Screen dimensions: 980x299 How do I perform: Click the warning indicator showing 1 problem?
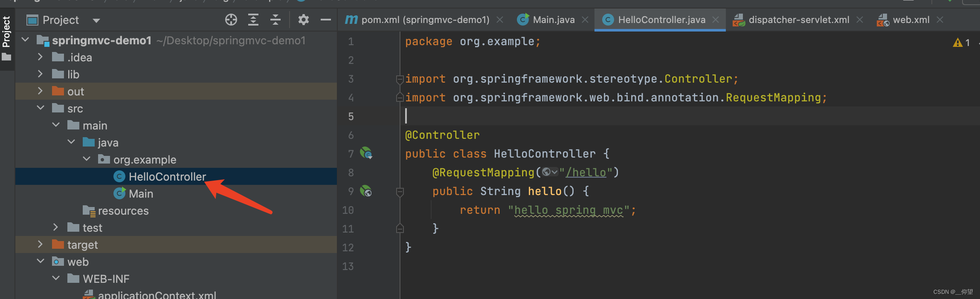pyautogui.click(x=962, y=43)
